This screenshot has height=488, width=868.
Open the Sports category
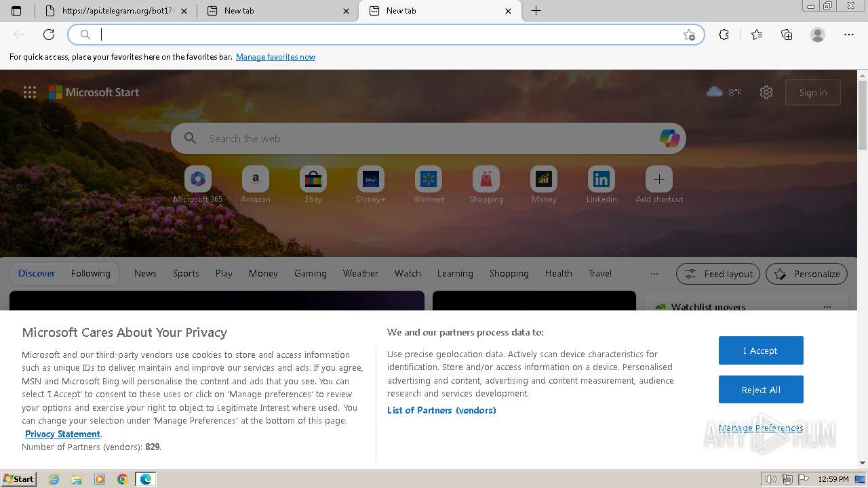coord(186,273)
